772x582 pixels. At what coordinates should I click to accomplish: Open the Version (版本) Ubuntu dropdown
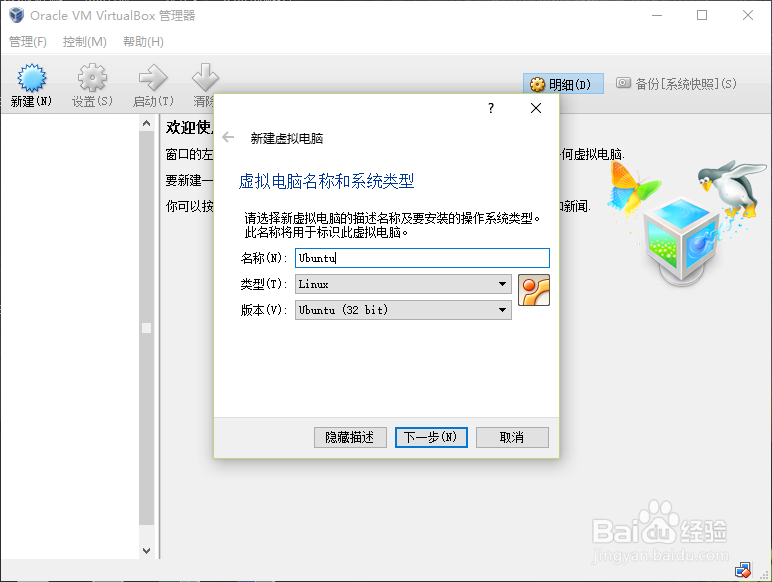coord(403,310)
